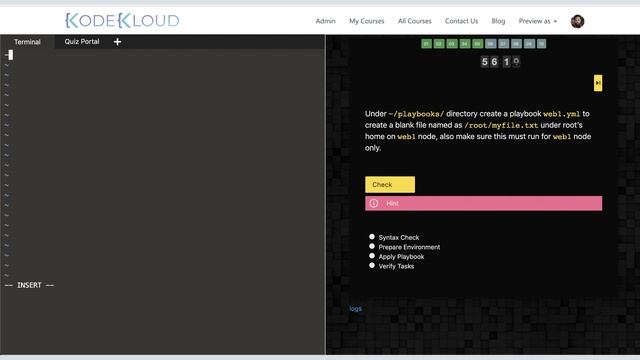Viewport: 640px width, 360px height.
Task: Go to question 06 box
Action: click(491, 44)
